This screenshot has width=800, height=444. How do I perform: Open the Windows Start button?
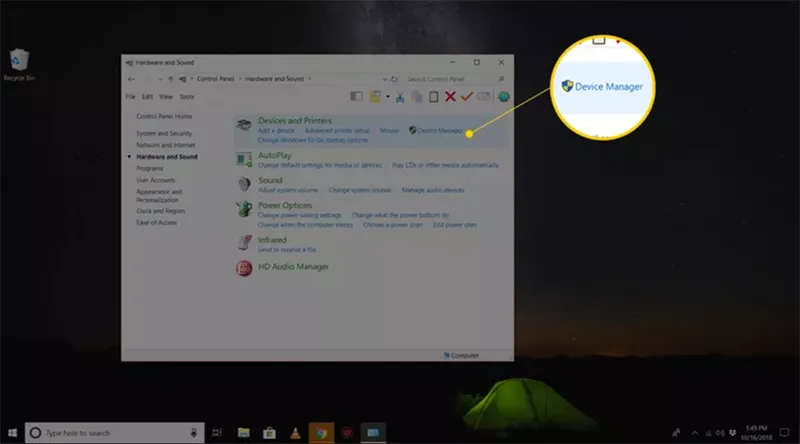pos(12,433)
